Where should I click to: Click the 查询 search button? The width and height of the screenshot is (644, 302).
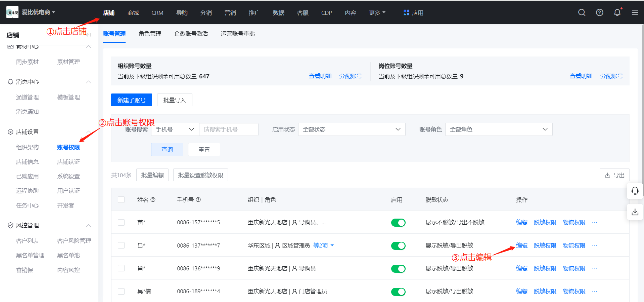pos(167,149)
